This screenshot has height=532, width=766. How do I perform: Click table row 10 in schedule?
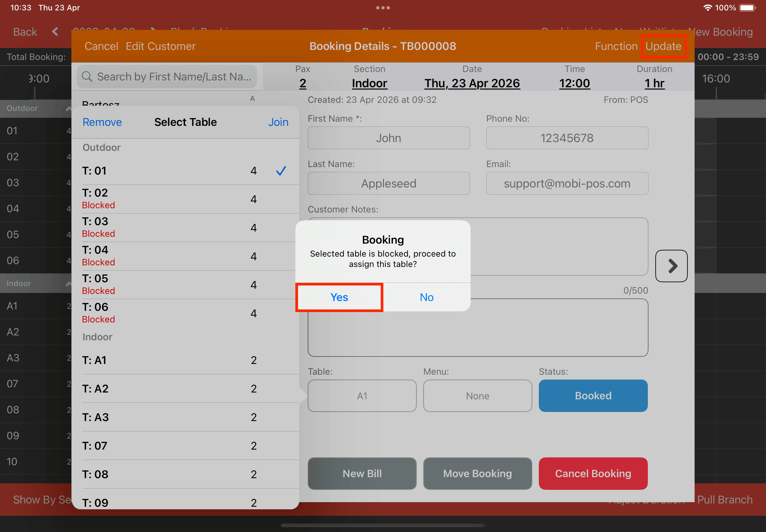[36, 461]
